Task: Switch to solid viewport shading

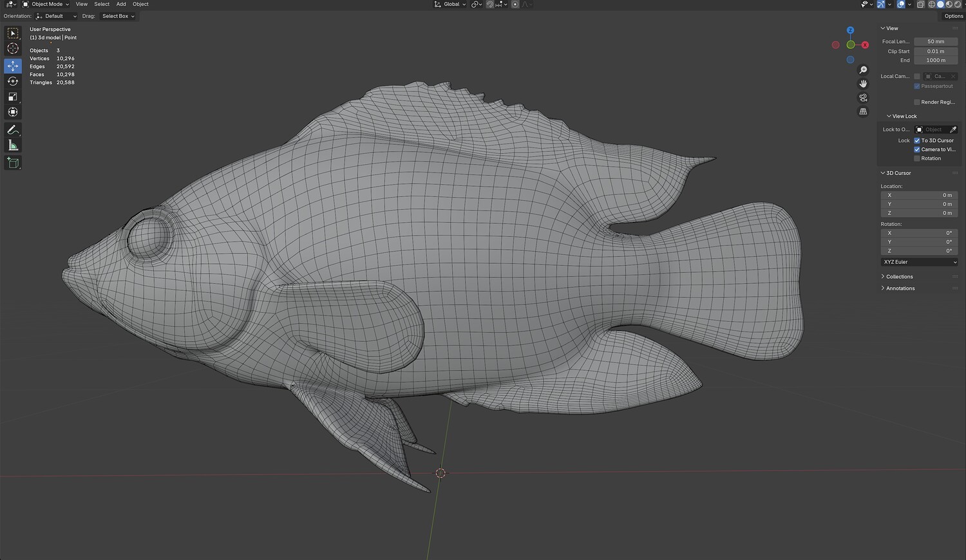Action: [940, 5]
